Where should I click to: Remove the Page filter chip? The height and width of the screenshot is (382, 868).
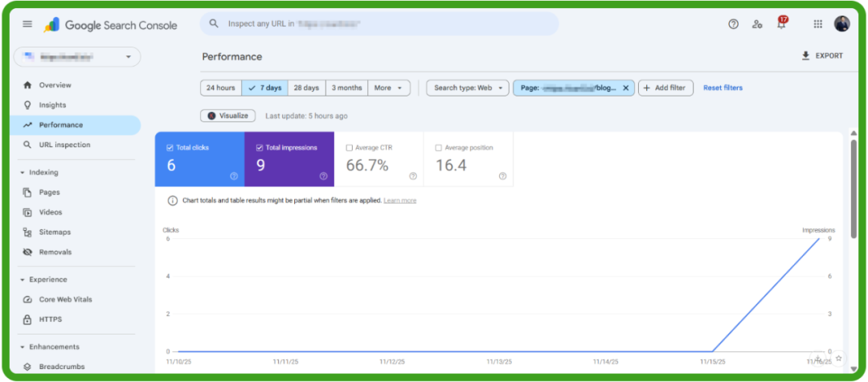[625, 88]
